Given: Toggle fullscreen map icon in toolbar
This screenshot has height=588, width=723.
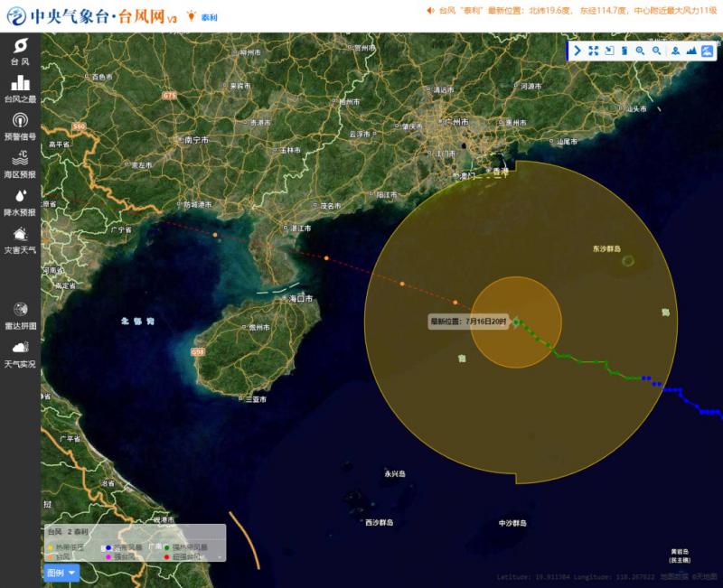Looking at the screenshot, I should (x=593, y=51).
